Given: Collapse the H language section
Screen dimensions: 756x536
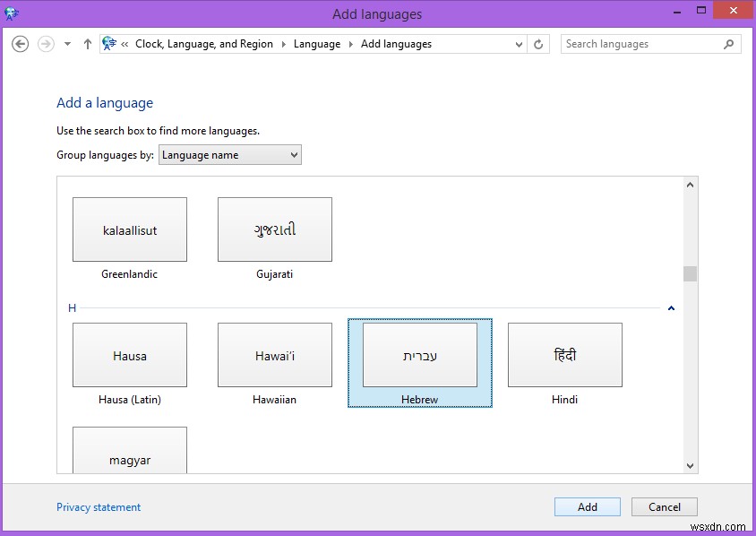Looking at the screenshot, I should (671, 307).
